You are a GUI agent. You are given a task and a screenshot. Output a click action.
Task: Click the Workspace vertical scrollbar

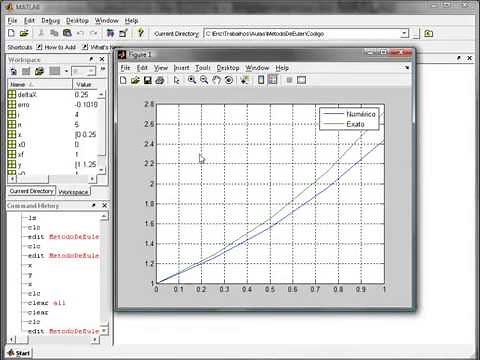coord(102,132)
